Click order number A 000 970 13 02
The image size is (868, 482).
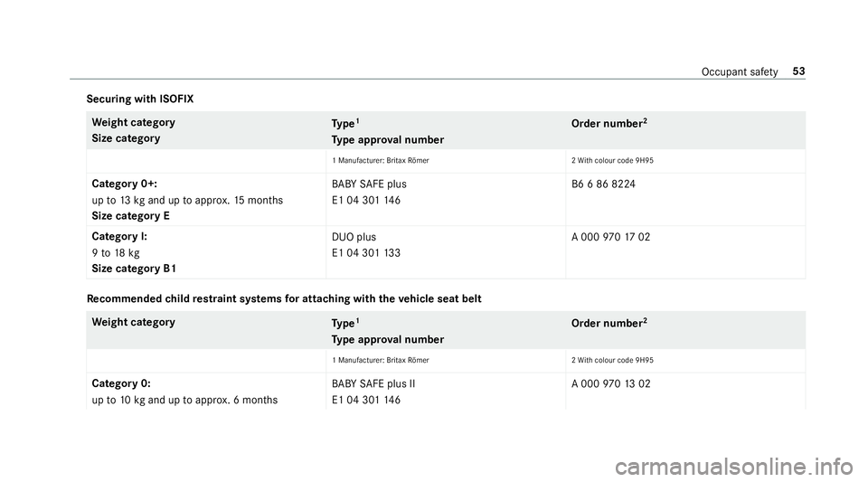(610, 383)
